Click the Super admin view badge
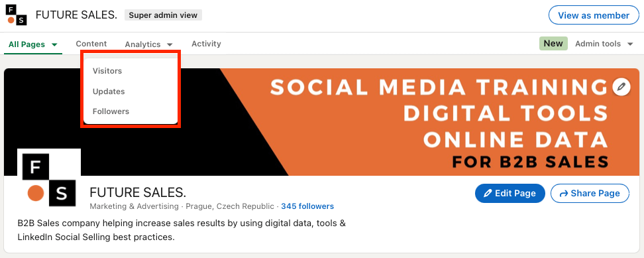The image size is (644, 258). pos(163,15)
